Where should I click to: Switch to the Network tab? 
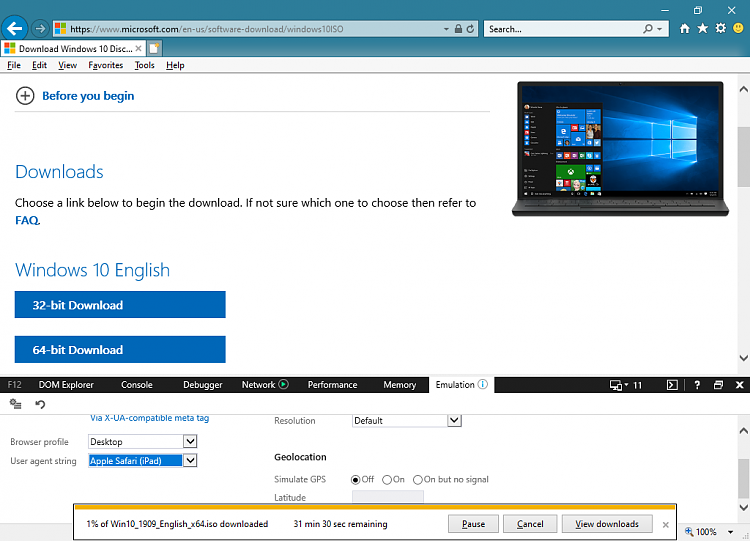tap(259, 385)
